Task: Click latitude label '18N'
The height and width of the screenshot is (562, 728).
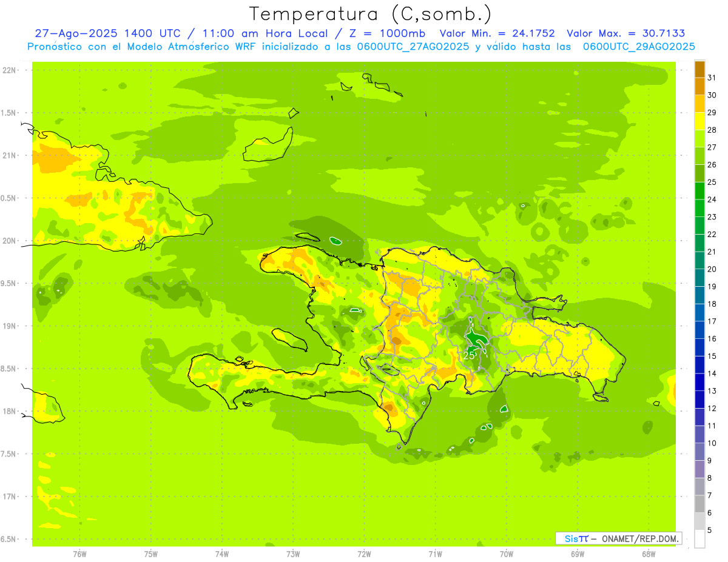Action: click(9, 411)
